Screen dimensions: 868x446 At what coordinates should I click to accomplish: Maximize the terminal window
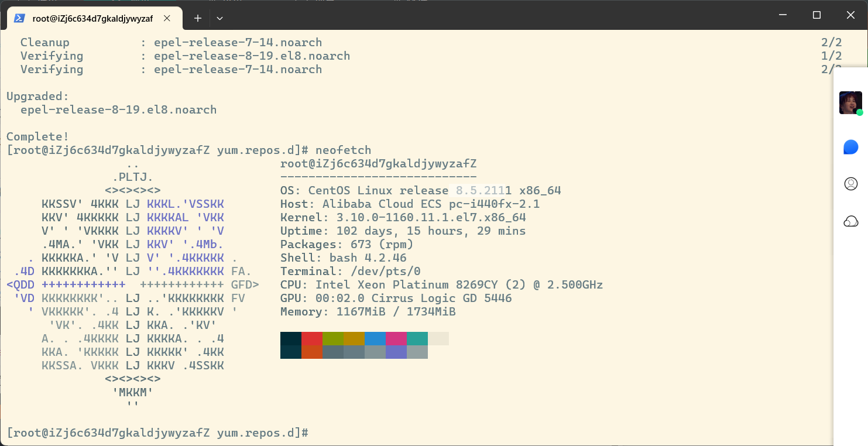point(816,15)
